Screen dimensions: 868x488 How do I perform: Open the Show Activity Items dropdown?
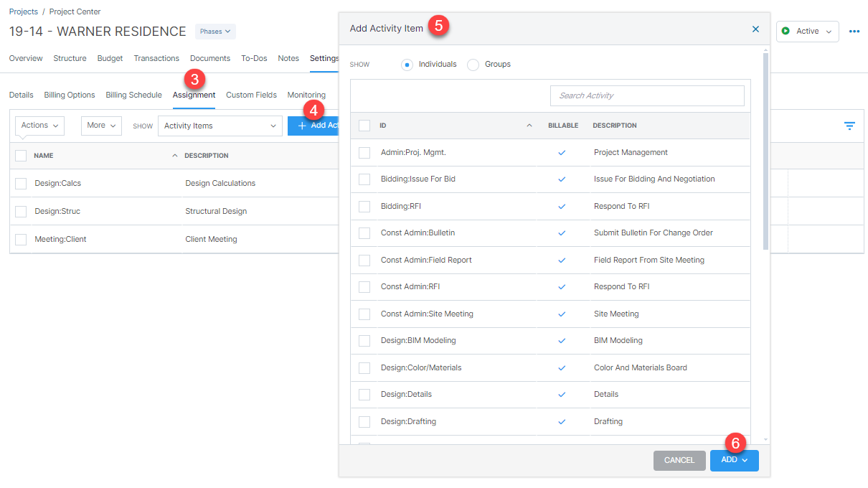click(x=220, y=126)
